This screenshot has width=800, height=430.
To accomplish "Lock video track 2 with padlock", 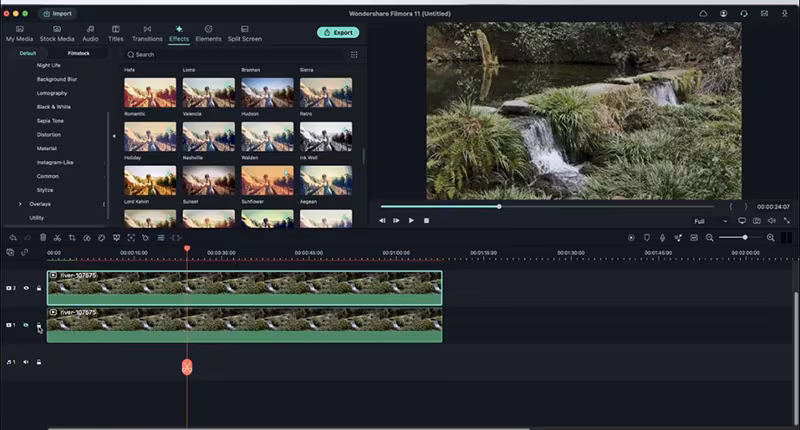I will 39,288.
